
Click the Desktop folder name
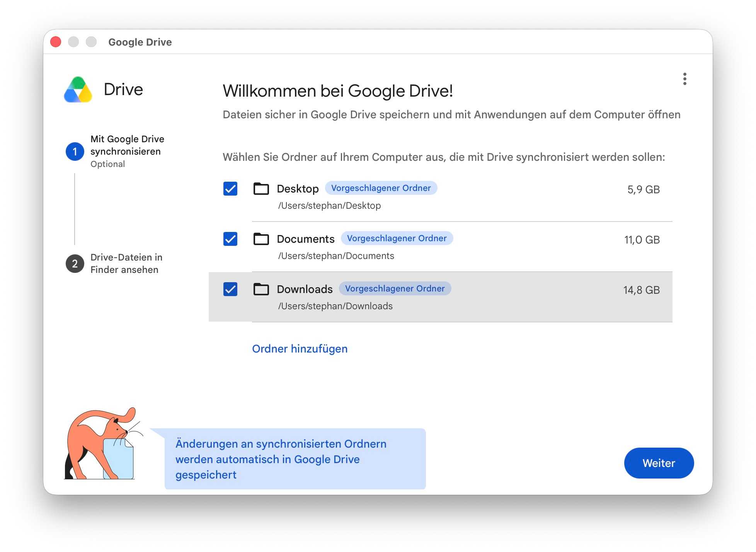click(x=298, y=189)
